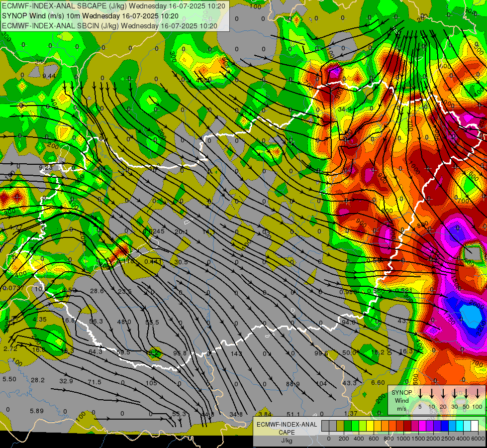Viewport: 487px width, 448px height.
Task: Click the map value '0.0245'
Action: [x=154, y=231]
